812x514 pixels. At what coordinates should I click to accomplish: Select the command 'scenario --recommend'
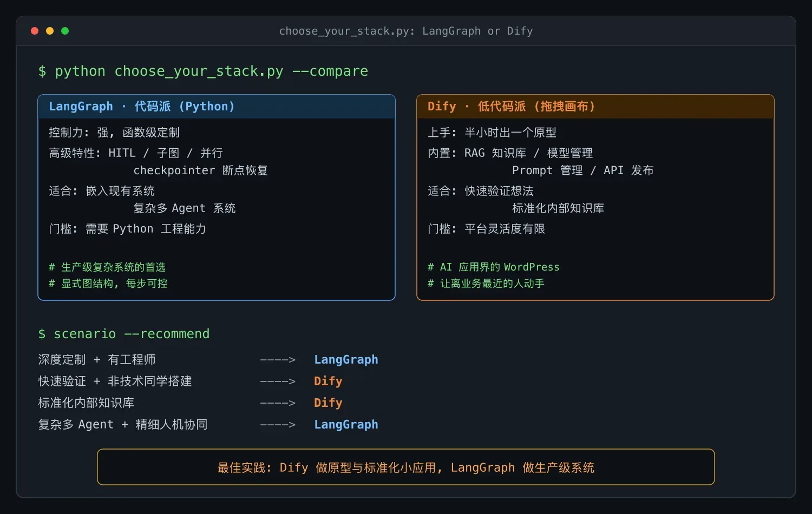coord(132,334)
